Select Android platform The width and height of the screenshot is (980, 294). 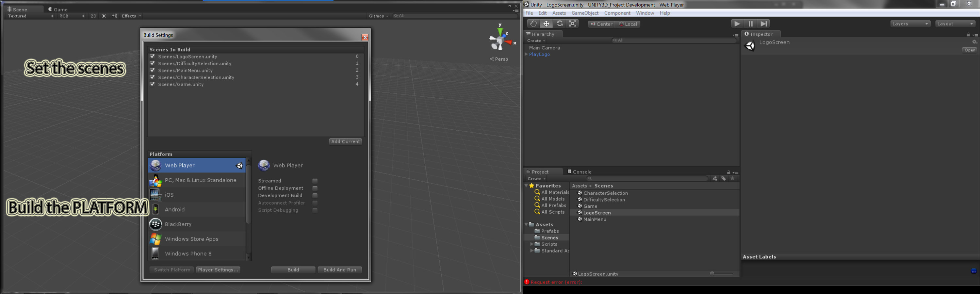[197, 210]
